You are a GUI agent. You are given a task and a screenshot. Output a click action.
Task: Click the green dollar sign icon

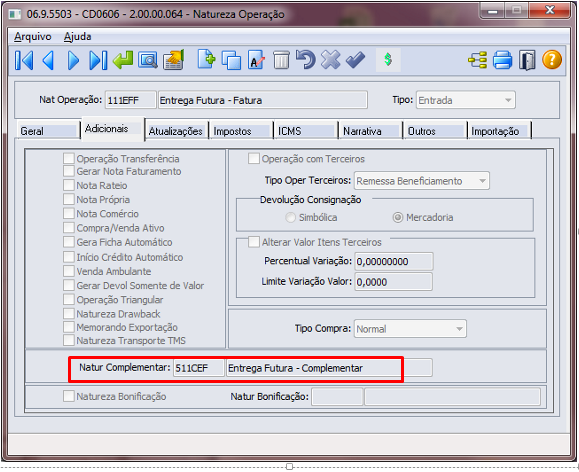click(388, 59)
